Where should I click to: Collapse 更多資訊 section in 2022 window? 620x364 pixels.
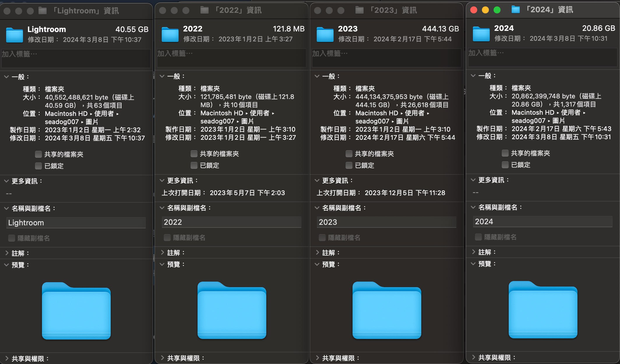click(162, 181)
